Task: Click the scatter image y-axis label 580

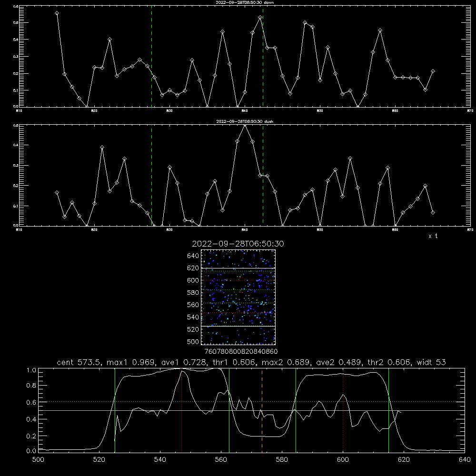Action: [193, 293]
